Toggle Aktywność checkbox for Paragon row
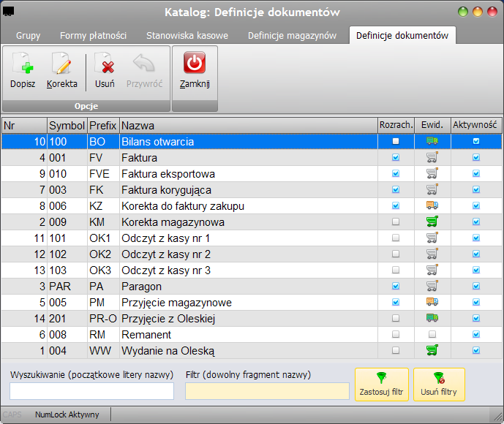 (476, 286)
